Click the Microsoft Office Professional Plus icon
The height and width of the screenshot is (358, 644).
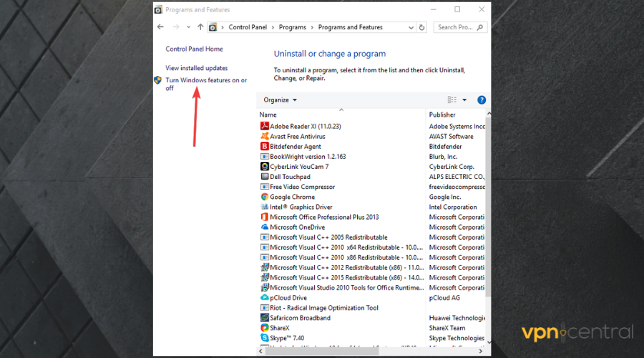click(265, 217)
